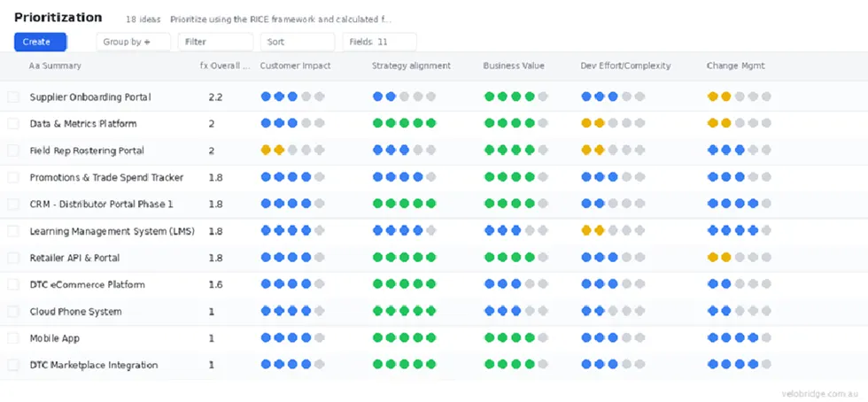
Task: Set CRM - Distributor Portal Dev Effort rating
Action: pos(613,204)
